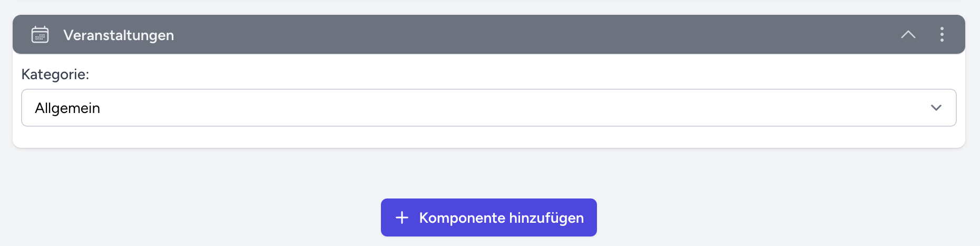
Task: Click the calendar icon beside Veranstaltungen
Action: pos(40,35)
